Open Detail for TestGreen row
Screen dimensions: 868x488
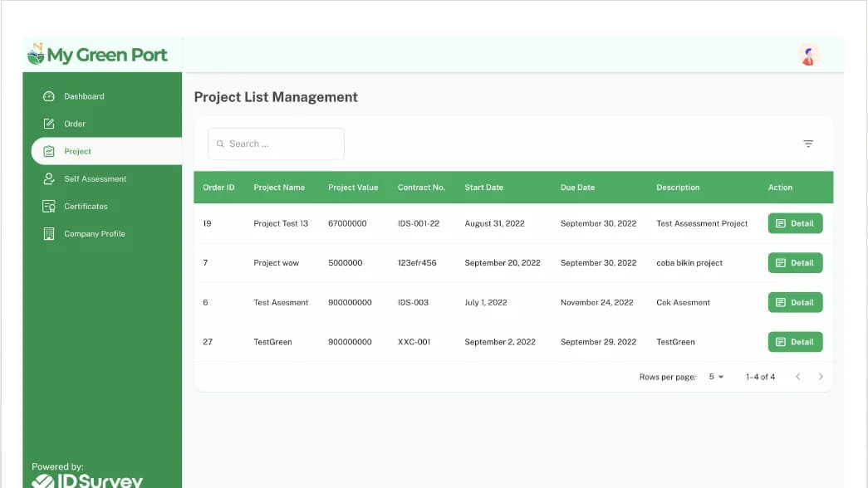(x=795, y=342)
